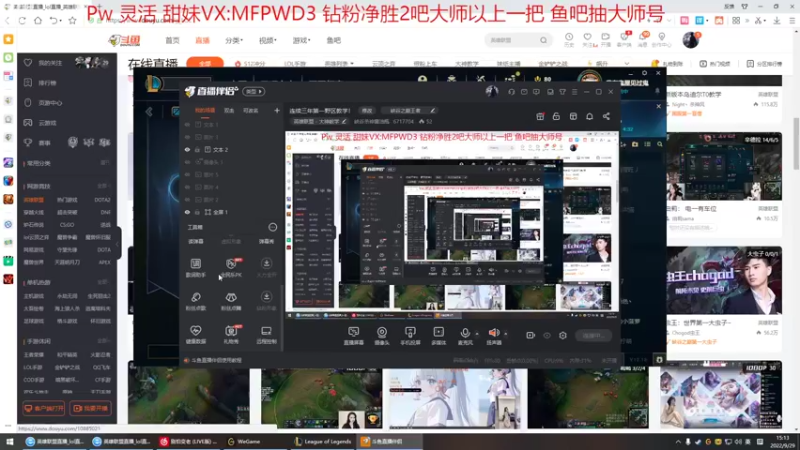Switch to 双击 scene tab
The height and width of the screenshot is (450, 800).
pyautogui.click(x=229, y=110)
